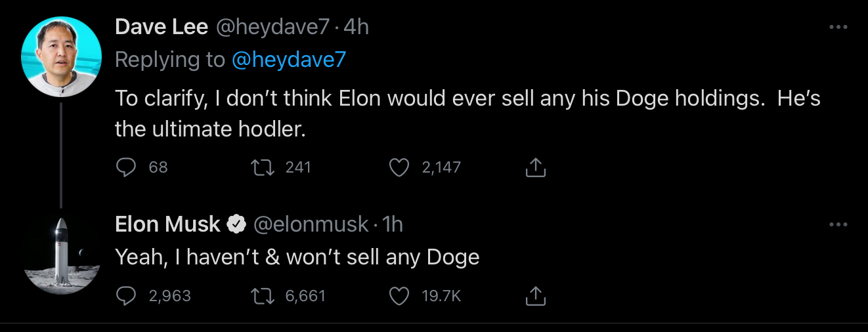Screen dimensions: 868x332
Task: Like Elon Musk's tweet
Action: [x=399, y=297]
